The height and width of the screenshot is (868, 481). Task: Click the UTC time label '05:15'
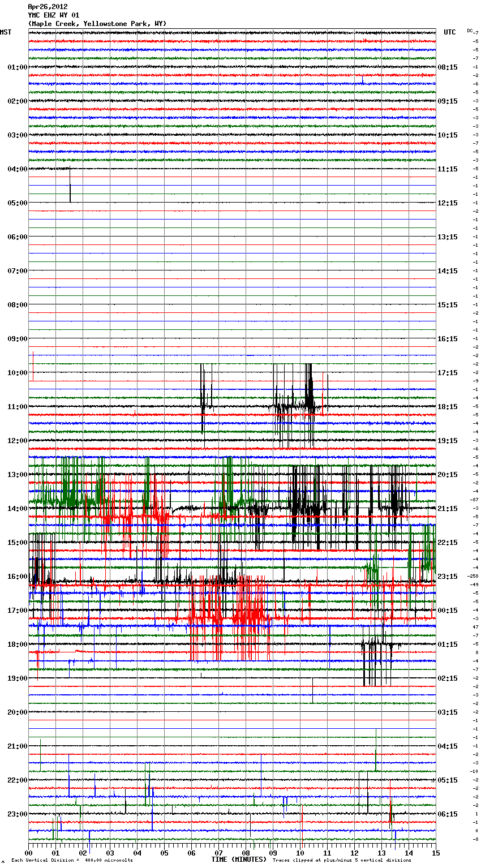pos(448,780)
